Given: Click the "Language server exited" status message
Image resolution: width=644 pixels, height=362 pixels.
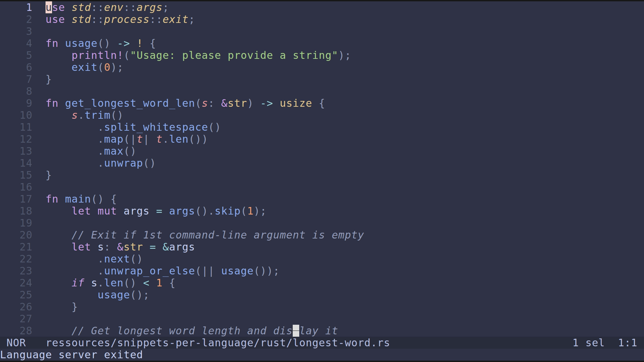Looking at the screenshot, I should point(71,355).
